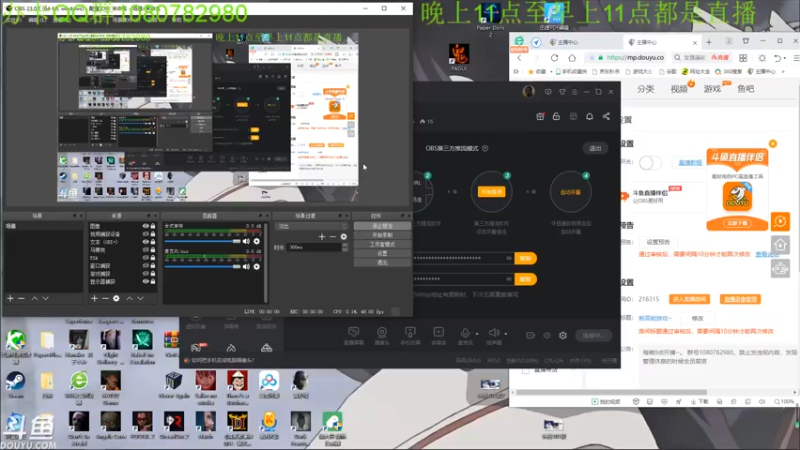800x450 pixels.
Task: Open the Douyu client hamburger menu
Action: [574, 92]
